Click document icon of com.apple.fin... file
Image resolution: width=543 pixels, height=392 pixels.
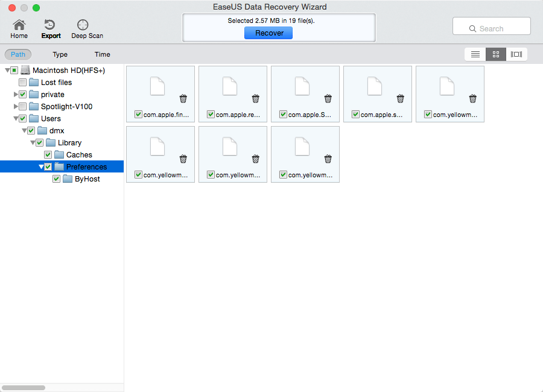point(157,86)
